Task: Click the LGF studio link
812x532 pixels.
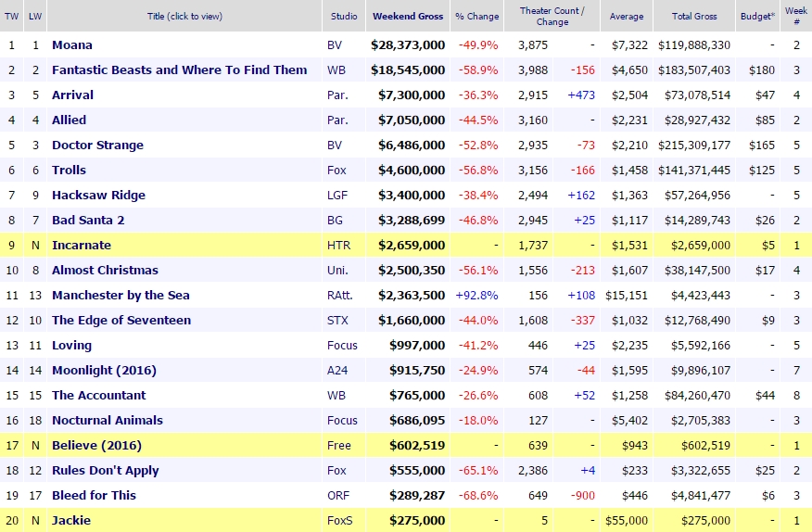Action: click(x=337, y=196)
